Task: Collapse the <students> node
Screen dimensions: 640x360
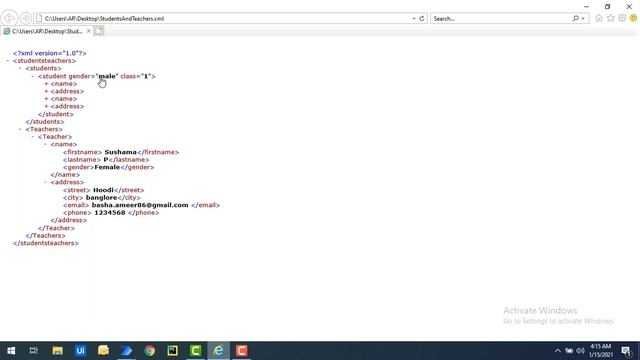Action: pos(20,68)
